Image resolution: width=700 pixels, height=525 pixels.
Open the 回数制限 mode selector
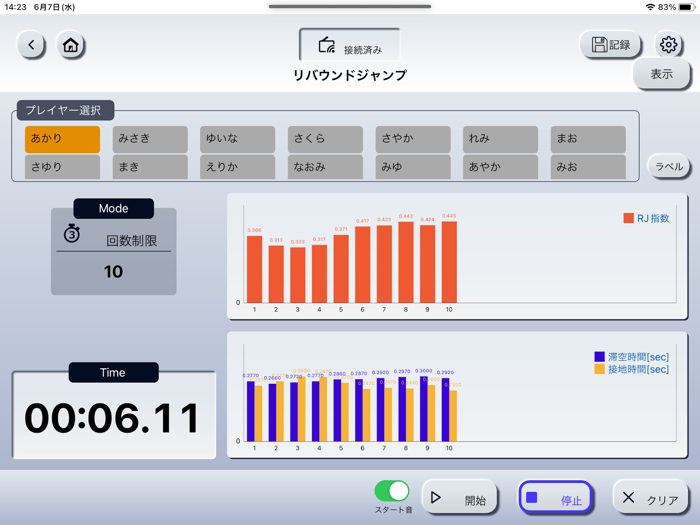(x=131, y=241)
